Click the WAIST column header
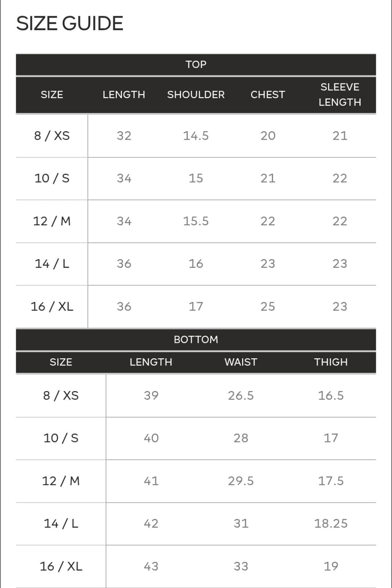The height and width of the screenshot is (588, 392). click(x=241, y=362)
